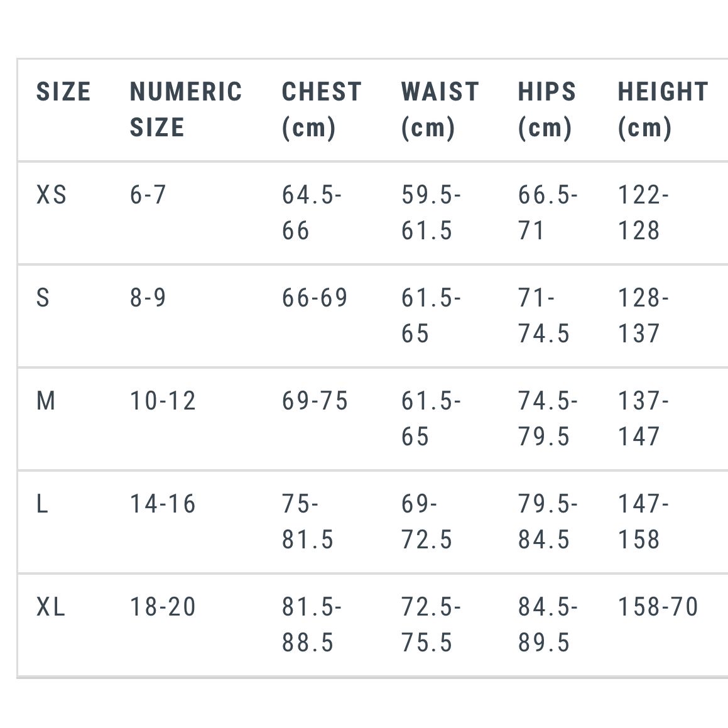This screenshot has height=728, width=728.
Task: Select the CHEST (cm) column header
Action: point(322,109)
